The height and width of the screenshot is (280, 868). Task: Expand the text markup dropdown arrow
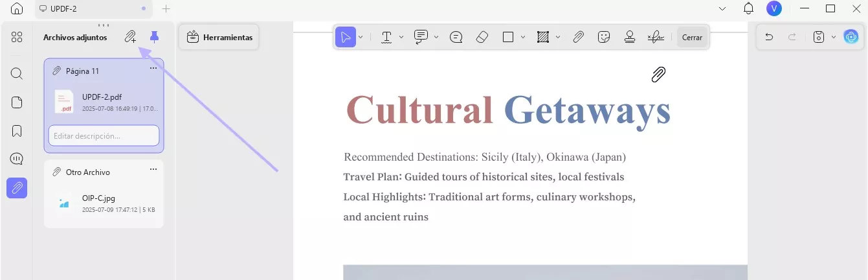[x=401, y=37]
